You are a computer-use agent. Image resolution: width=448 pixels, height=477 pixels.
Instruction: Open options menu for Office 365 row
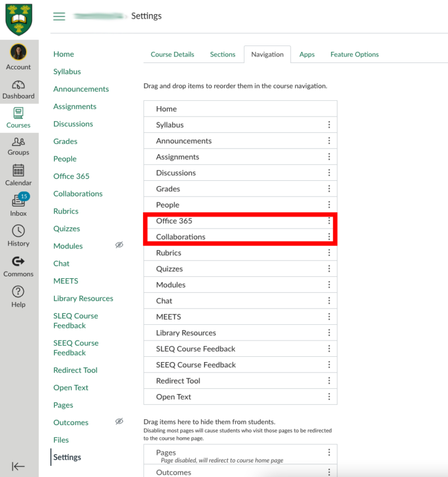point(329,221)
